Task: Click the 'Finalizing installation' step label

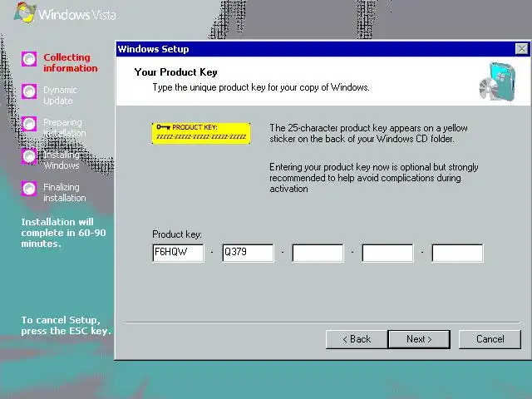Action: pos(65,192)
